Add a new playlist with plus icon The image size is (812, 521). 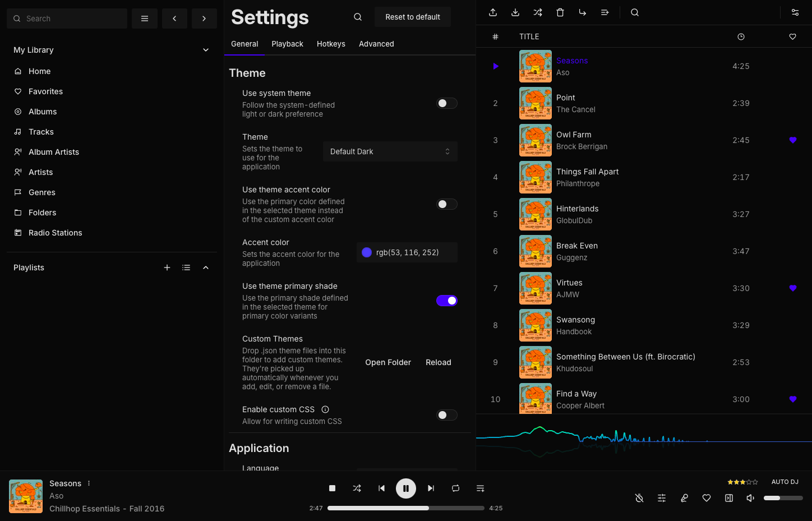[167, 268]
